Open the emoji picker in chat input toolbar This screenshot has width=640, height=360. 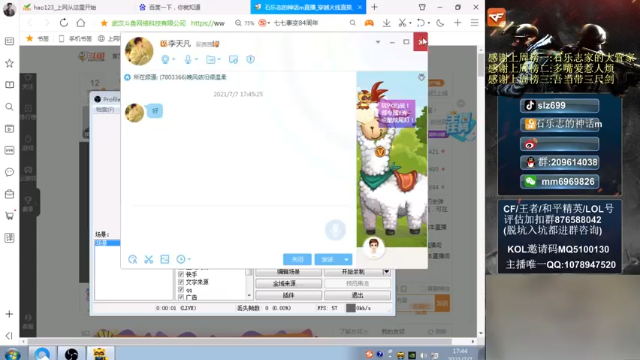click(x=133, y=259)
